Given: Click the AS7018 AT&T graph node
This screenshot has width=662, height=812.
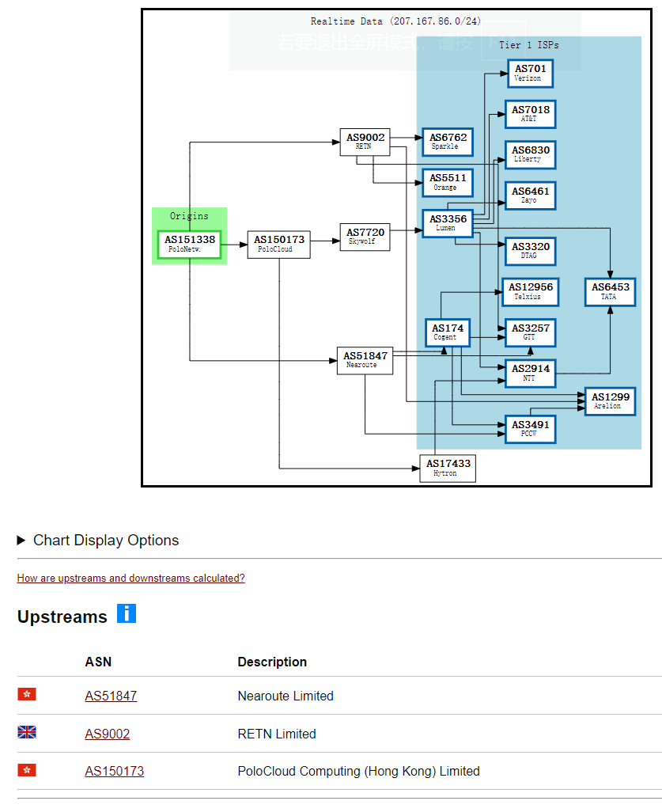Looking at the screenshot, I should point(531,115).
